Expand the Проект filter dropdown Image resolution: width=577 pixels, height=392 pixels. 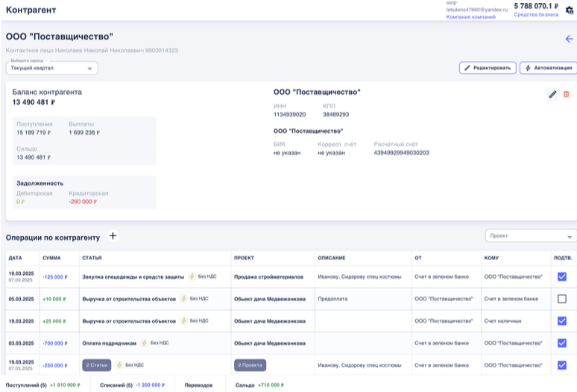530,235
